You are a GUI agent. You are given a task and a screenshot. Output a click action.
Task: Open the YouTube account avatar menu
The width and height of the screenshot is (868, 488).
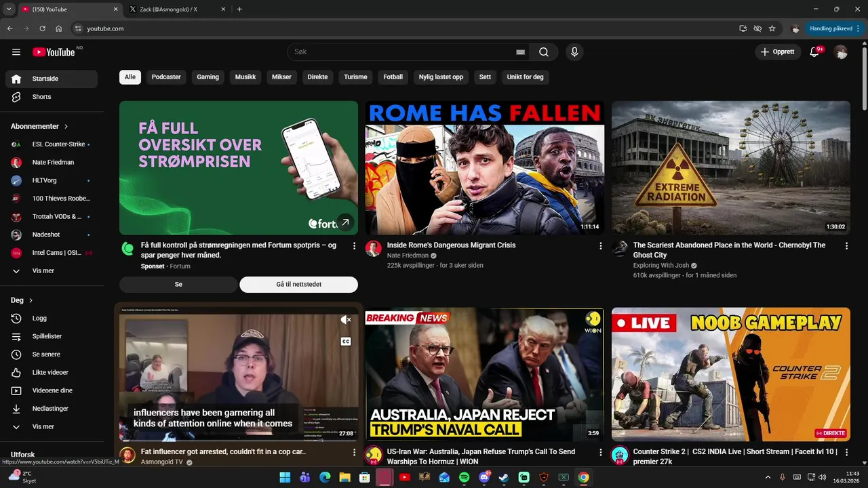841,52
